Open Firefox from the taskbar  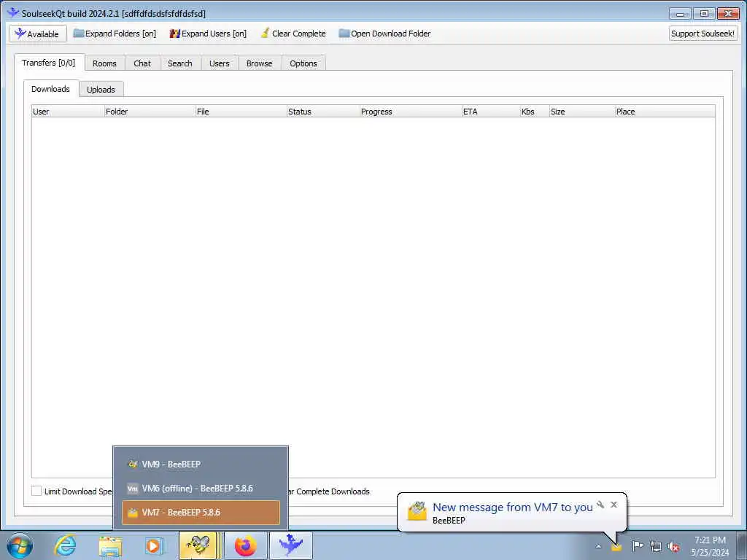coord(245,545)
